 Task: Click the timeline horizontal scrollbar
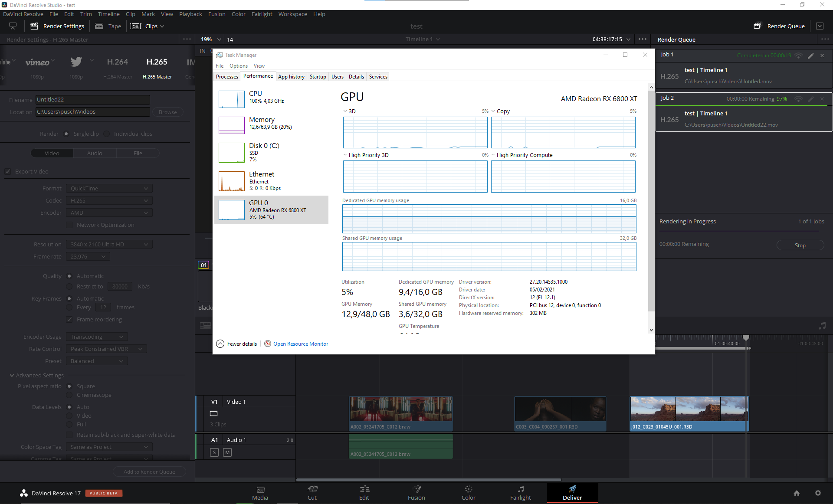pos(428,480)
